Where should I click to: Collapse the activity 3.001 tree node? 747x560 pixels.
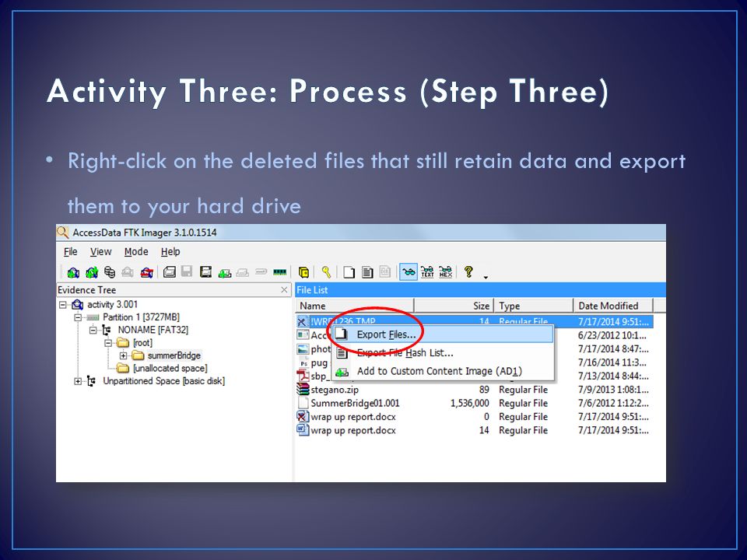tap(62, 305)
